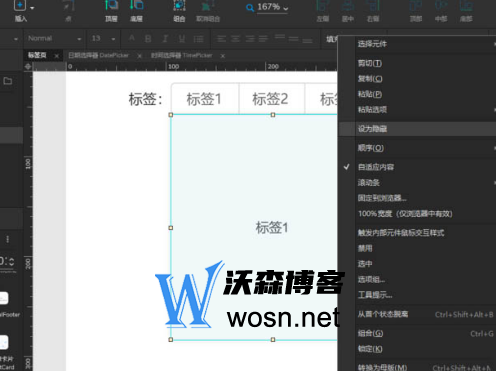Close the DatePicker page tab
The width and height of the screenshot is (496, 371).
pyautogui.click(x=139, y=56)
